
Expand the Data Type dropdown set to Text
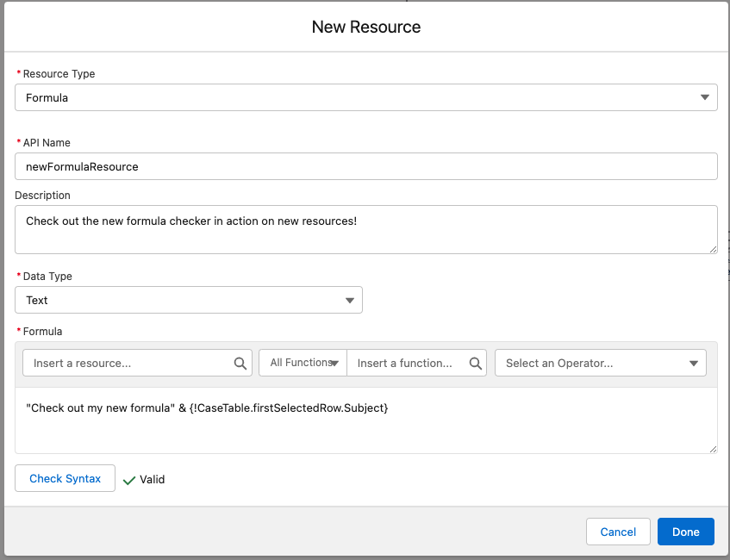[188, 300]
